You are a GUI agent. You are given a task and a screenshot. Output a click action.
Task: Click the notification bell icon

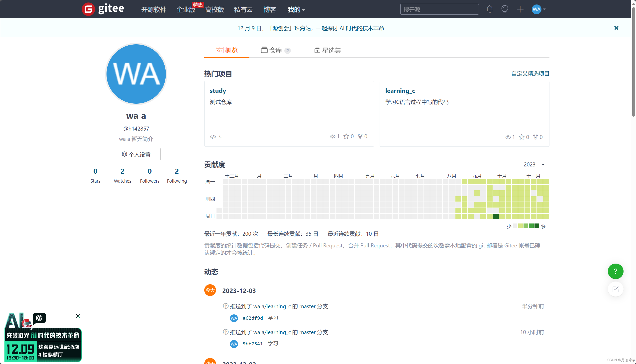tap(489, 9)
